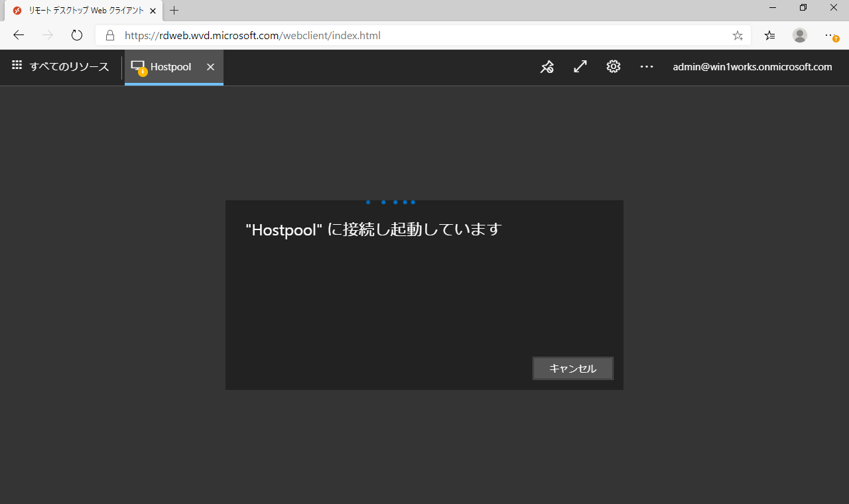Minimize the browser window
The width and height of the screenshot is (849, 504).
click(773, 8)
